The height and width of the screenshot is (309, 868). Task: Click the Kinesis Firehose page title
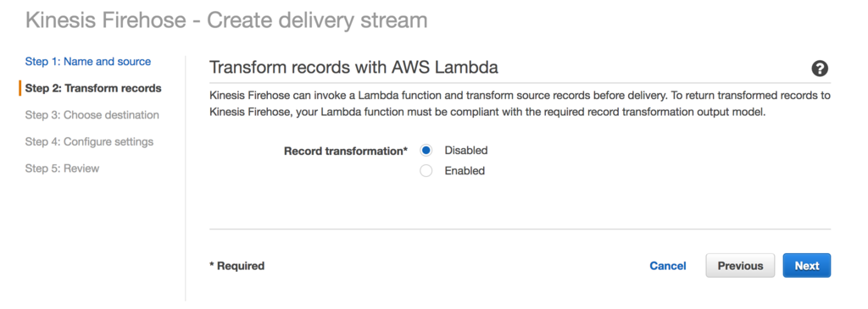coord(226,20)
